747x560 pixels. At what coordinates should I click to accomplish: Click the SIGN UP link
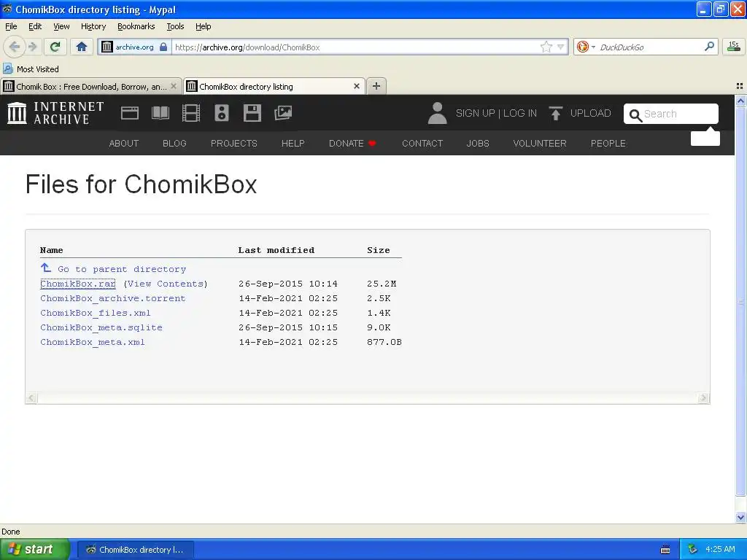pyautogui.click(x=476, y=113)
